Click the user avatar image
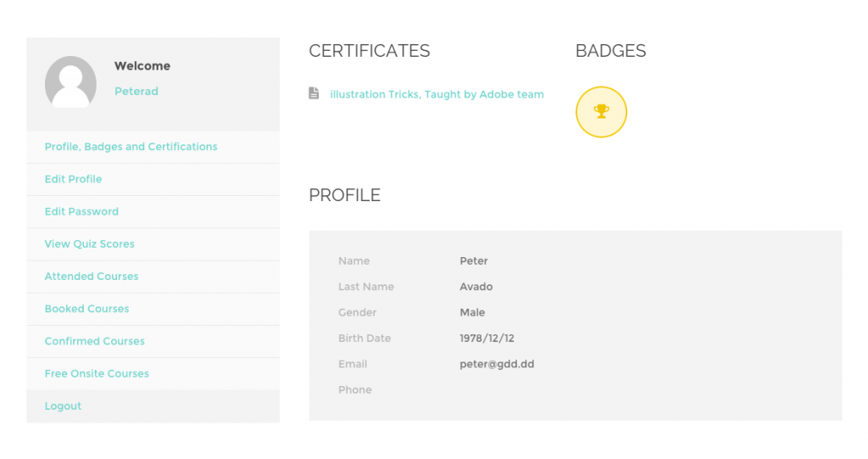This screenshot has height=459, width=868. (x=70, y=82)
